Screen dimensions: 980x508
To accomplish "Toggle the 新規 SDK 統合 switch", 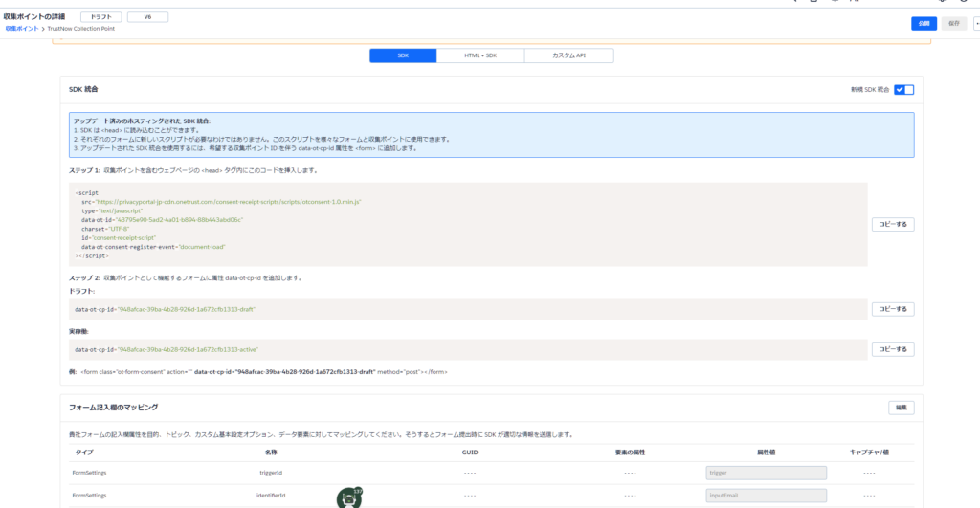I will coord(904,89).
